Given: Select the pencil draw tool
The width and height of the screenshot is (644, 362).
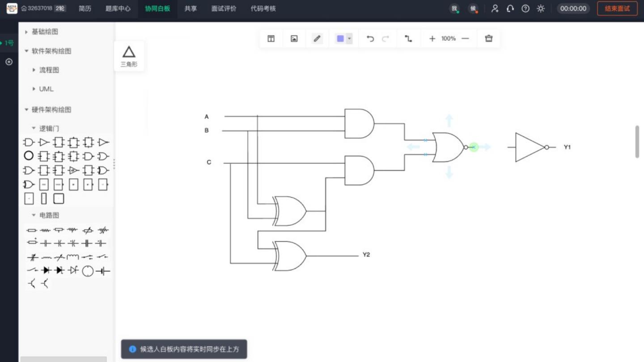Looking at the screenshot, I should coord(317,39).
